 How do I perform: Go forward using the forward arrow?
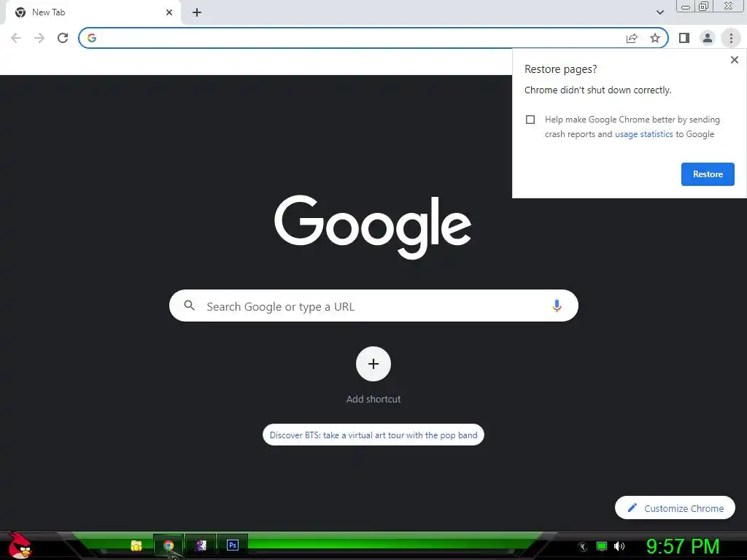[39, 38]
